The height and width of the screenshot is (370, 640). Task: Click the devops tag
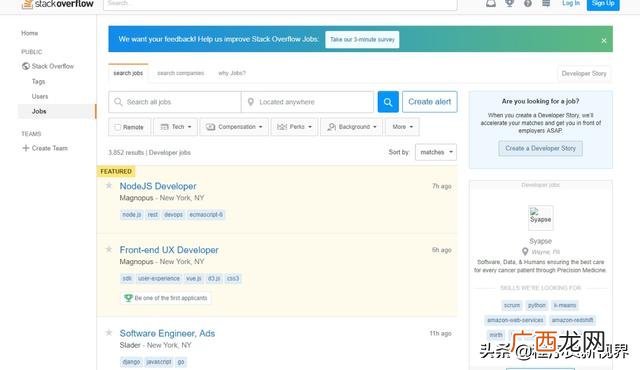pos(173,215)
